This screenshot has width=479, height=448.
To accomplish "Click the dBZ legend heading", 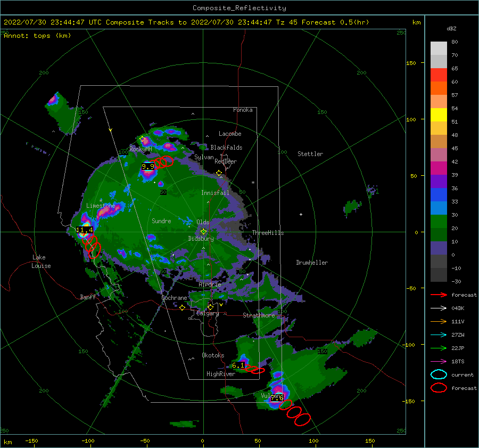I will click(451, 28).
